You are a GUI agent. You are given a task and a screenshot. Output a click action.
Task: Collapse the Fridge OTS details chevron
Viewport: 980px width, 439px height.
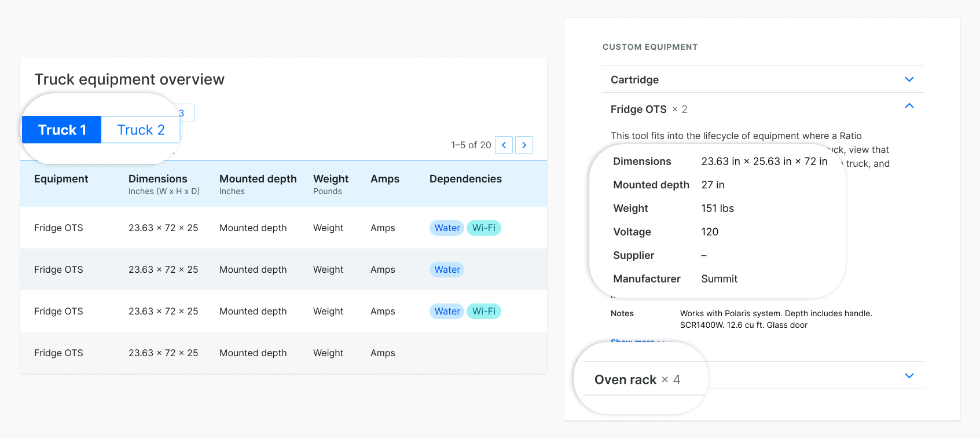[x=909, y=106]
